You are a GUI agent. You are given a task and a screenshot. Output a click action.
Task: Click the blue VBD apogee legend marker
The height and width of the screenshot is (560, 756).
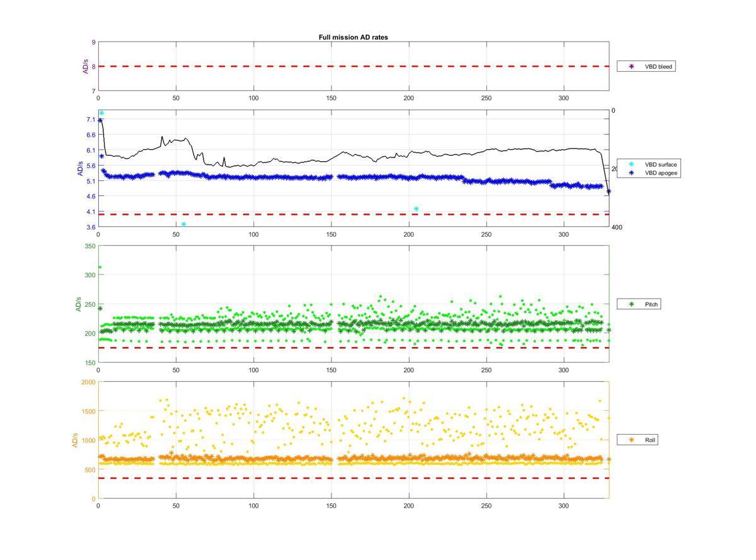click(632, 172)
